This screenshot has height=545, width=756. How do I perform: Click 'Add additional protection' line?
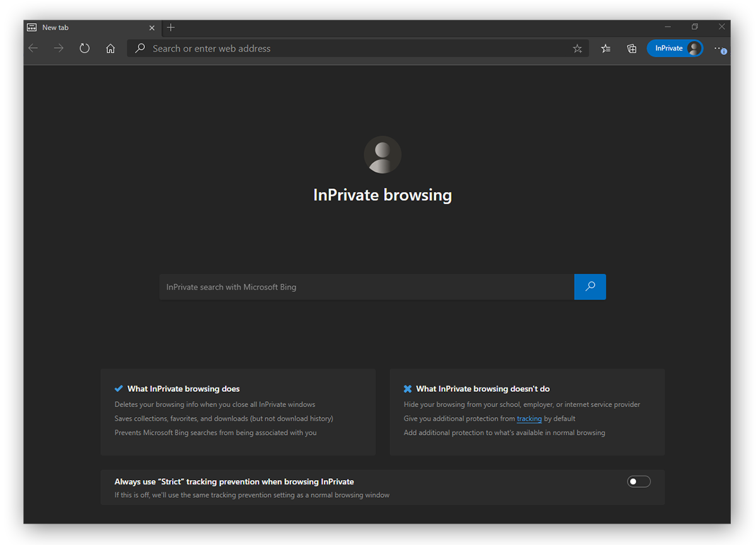tap(504, 433)
